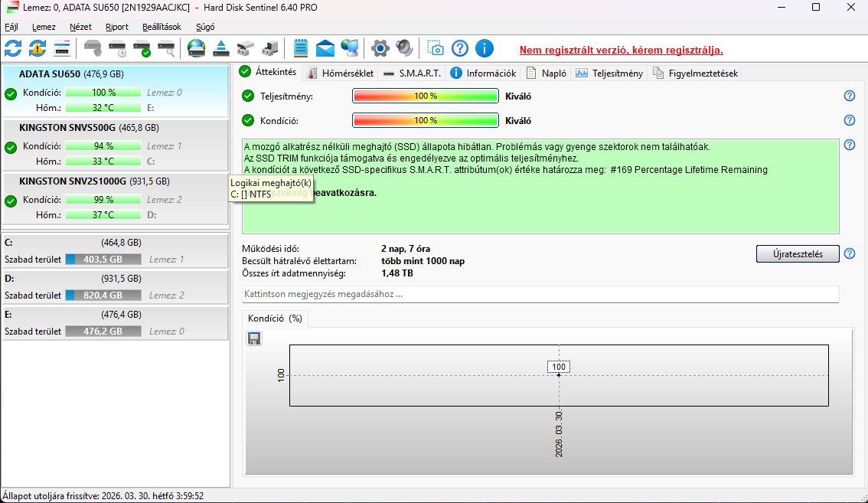Open the Riport menu
Viewport: 868px width, 503px height.
coord(117,27)
